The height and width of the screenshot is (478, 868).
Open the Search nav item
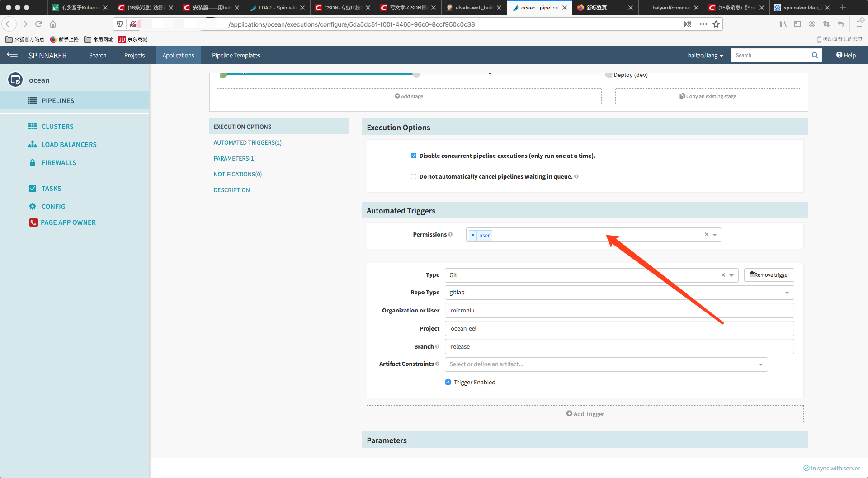(98, 55)
